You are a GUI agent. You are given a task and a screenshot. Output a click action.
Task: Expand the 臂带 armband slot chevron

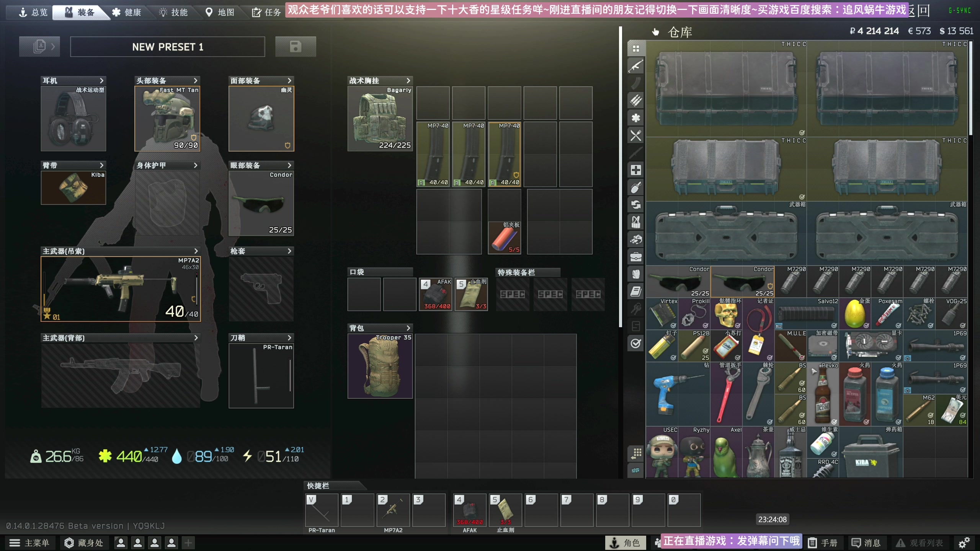(101, 165)
